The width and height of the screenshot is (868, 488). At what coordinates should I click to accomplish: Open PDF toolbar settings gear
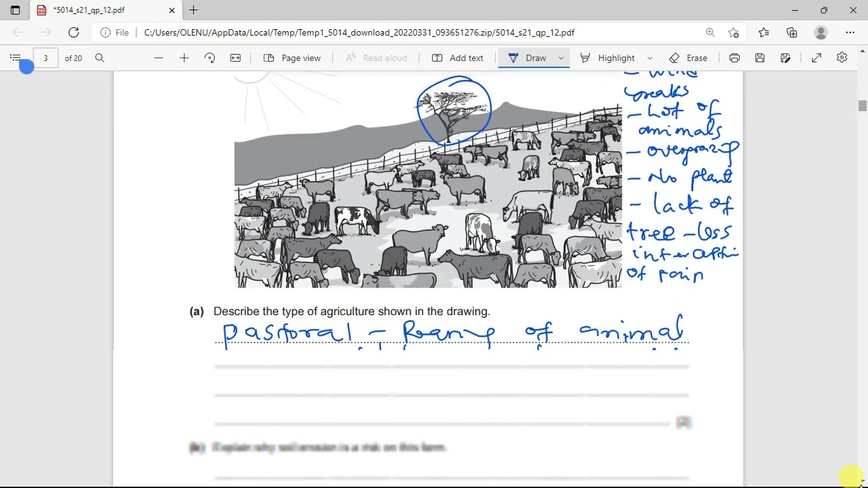click(x=842, y=58)
